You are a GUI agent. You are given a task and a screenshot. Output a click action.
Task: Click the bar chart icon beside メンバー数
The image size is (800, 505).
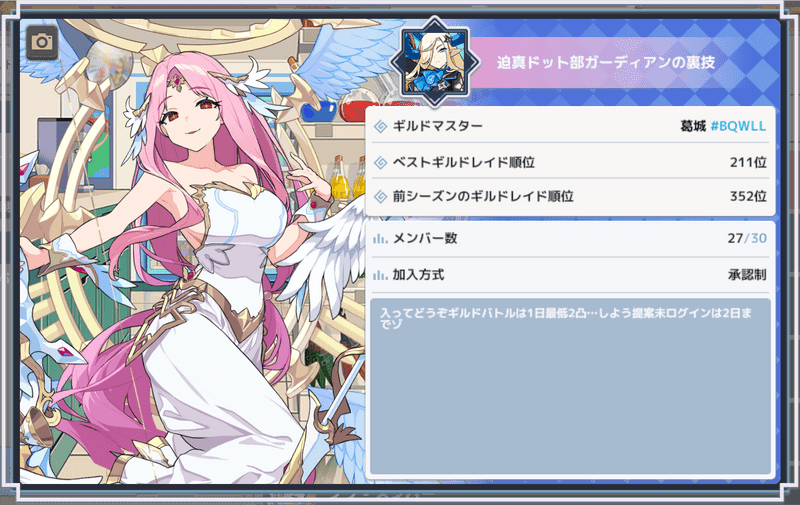coord(380,238)
